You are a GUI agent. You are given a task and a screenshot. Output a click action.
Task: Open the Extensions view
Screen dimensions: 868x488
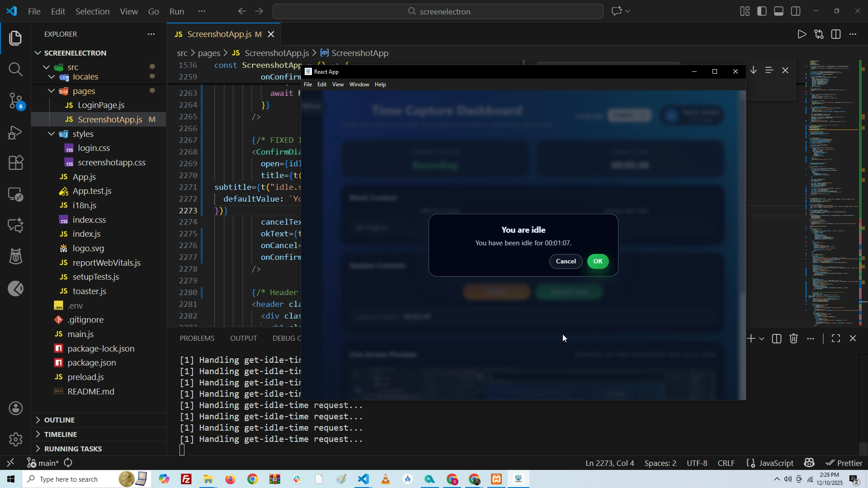15,163
